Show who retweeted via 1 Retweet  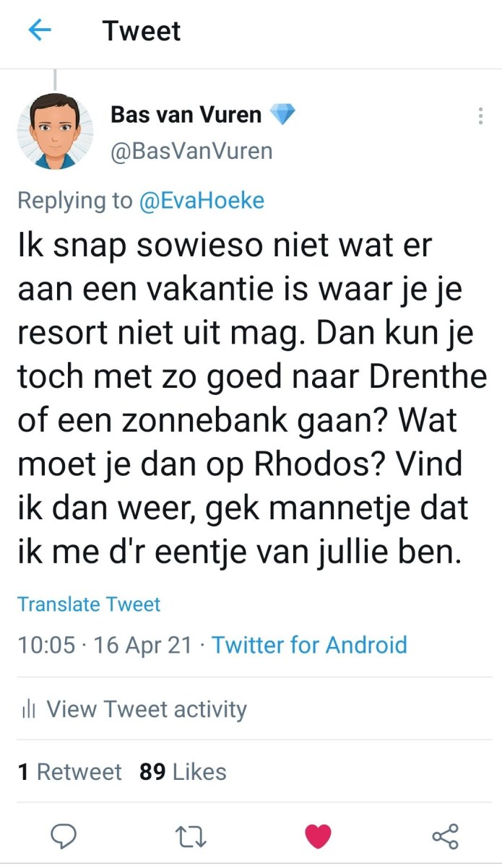click(70, 771)
